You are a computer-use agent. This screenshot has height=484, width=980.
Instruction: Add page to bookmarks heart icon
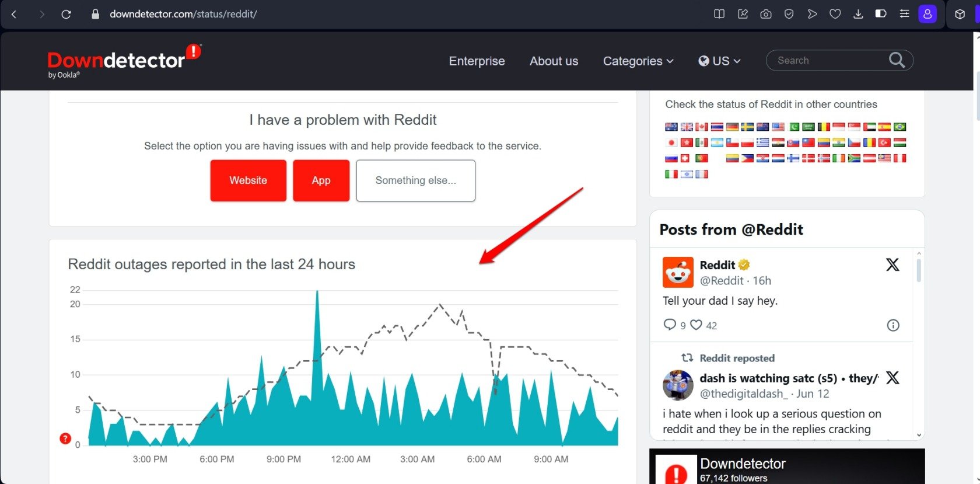click(x=835, y=14)
